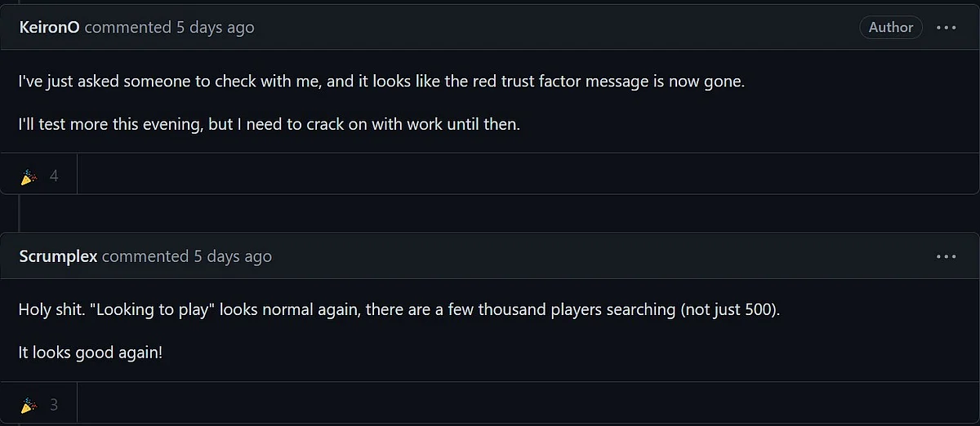
Task: Click the word "commented" next to Scrumplex
Action: point(145,256)
